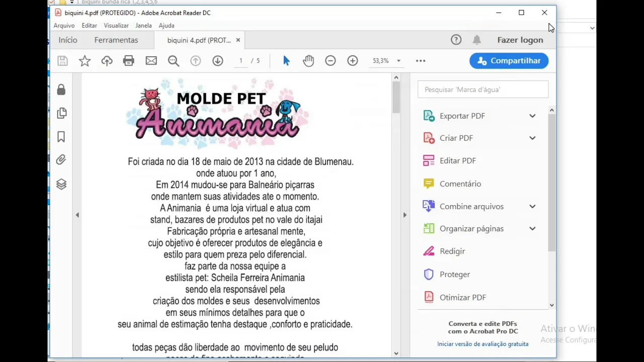Open Exportar PDF tool
The image size is (644, 362).
click(x=462, y=116)
